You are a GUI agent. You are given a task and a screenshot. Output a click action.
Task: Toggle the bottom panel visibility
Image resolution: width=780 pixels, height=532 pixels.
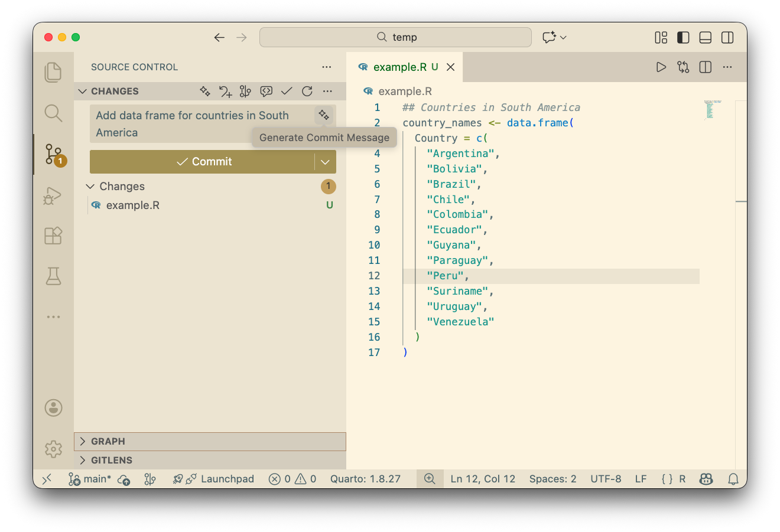(x=705, y=37)
